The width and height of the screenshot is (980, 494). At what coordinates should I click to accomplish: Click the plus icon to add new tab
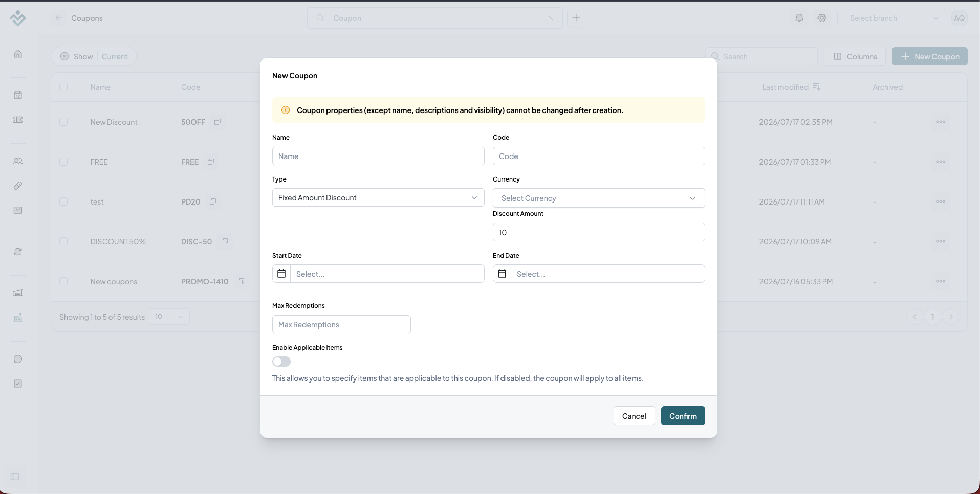tap(576, 18)
